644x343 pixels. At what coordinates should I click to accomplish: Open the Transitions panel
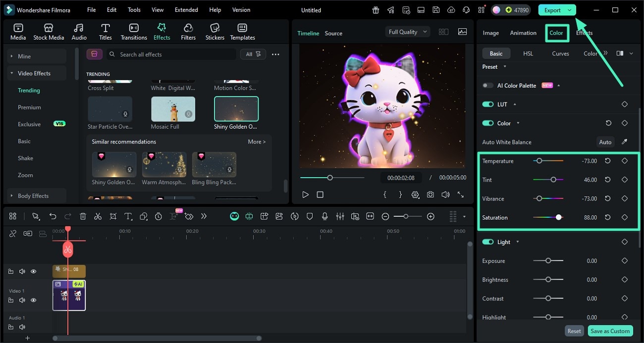(x=133, y=30)
